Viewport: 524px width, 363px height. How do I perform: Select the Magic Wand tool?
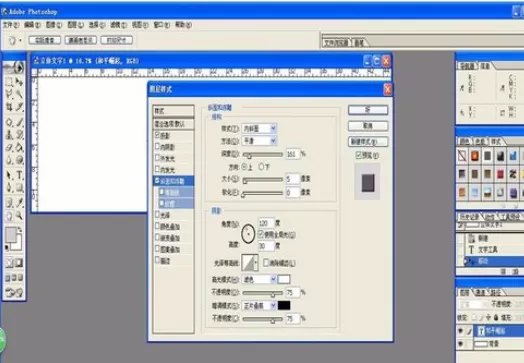point(19,94)
